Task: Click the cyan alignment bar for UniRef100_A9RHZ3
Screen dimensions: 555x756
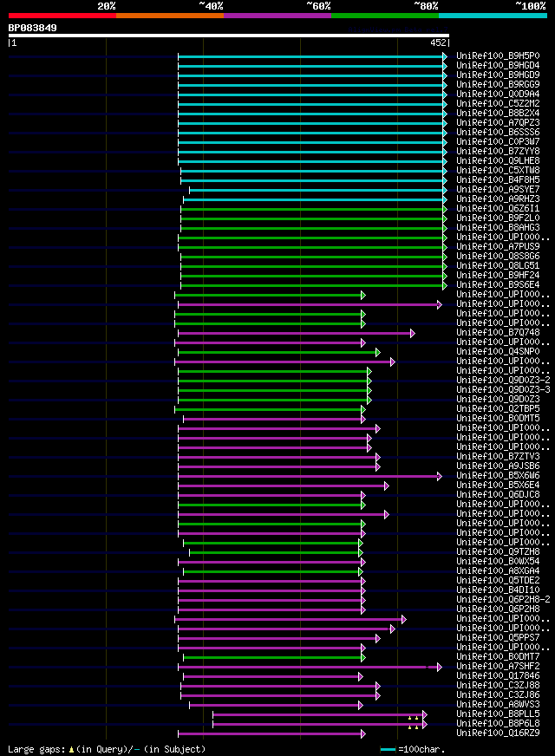Action: coord(316,199)
